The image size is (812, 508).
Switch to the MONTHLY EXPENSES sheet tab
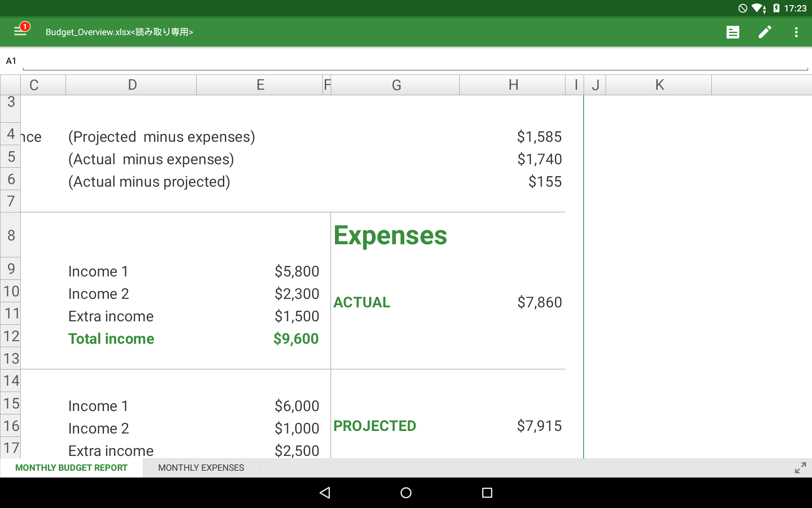(x=201, y=468)
